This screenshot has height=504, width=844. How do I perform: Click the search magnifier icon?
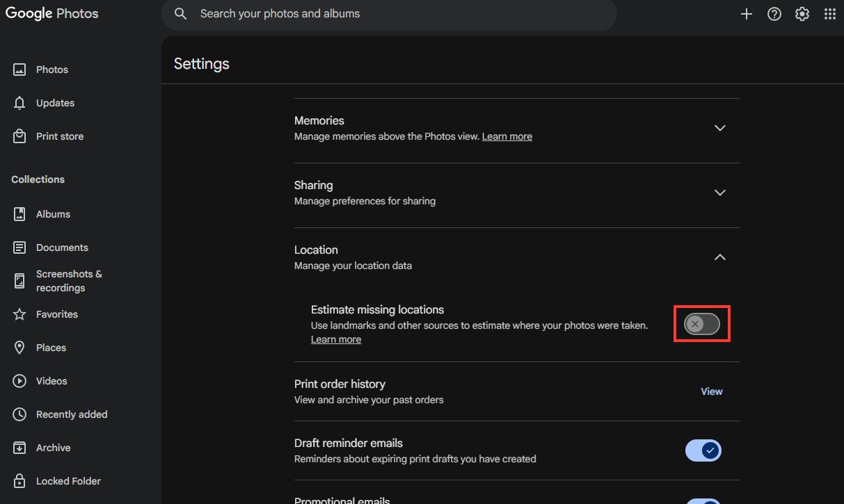[181, 14]
